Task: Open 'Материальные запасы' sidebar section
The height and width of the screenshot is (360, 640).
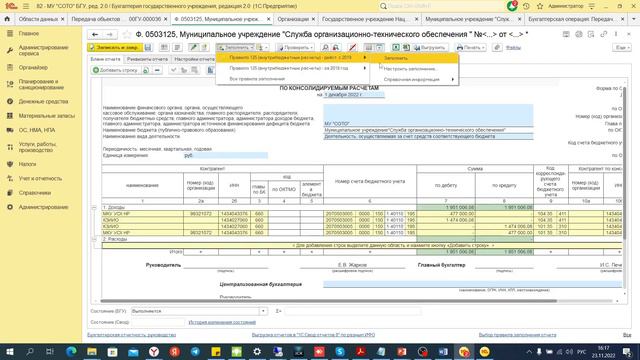Action: pyautogui.click(x=47, y=116)
